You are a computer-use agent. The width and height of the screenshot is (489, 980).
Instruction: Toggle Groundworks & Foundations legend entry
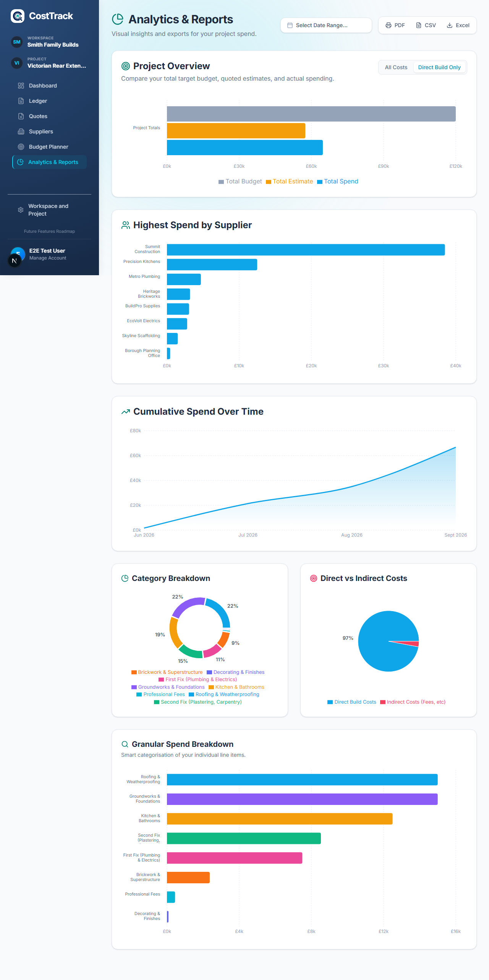point(168,687)
